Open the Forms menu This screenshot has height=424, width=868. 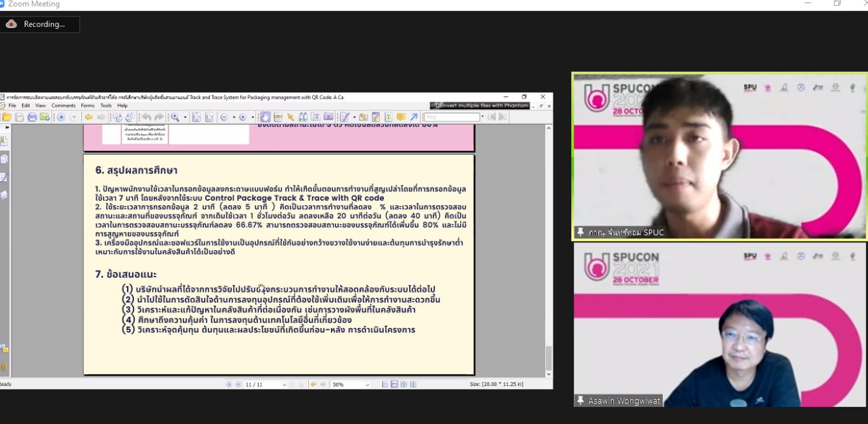(x=88, y=106)
